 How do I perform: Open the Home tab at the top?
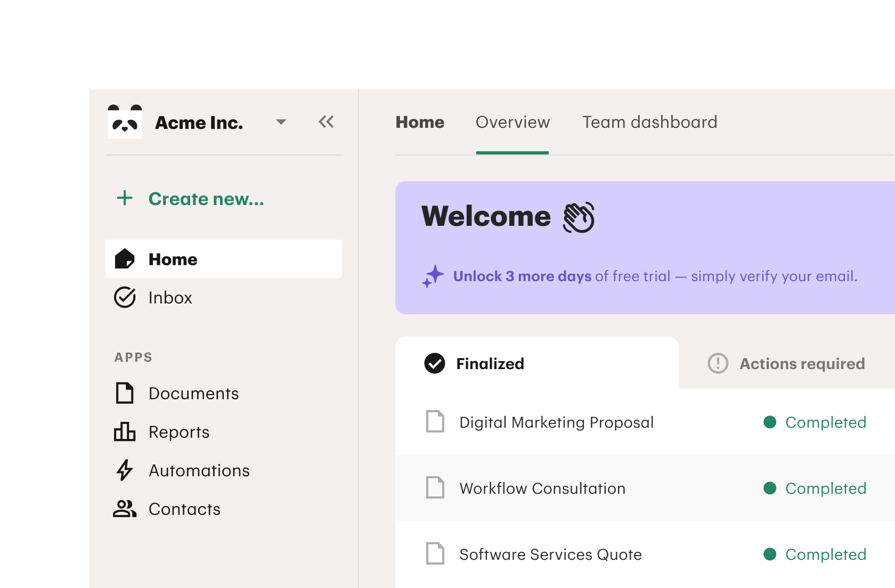(x=420, y=122)
